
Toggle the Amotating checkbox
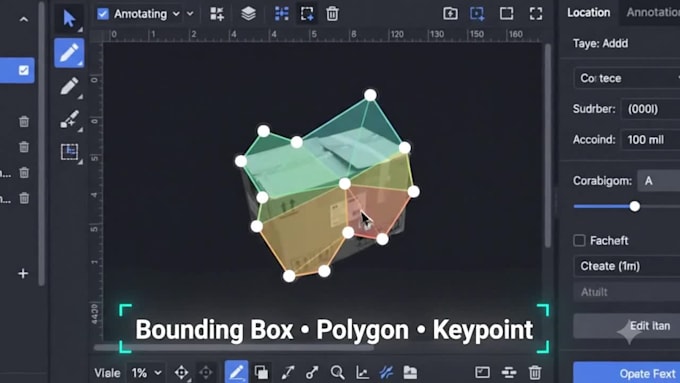[103, 14]
